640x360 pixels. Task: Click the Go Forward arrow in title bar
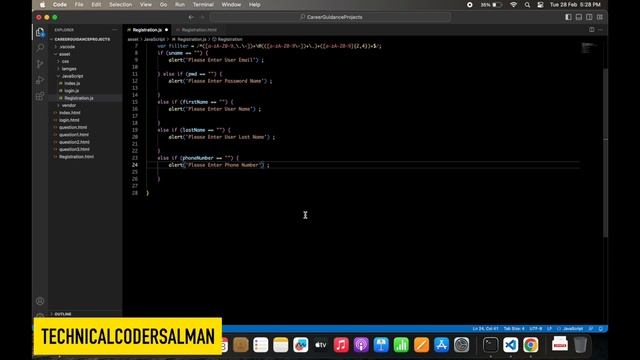202,17
